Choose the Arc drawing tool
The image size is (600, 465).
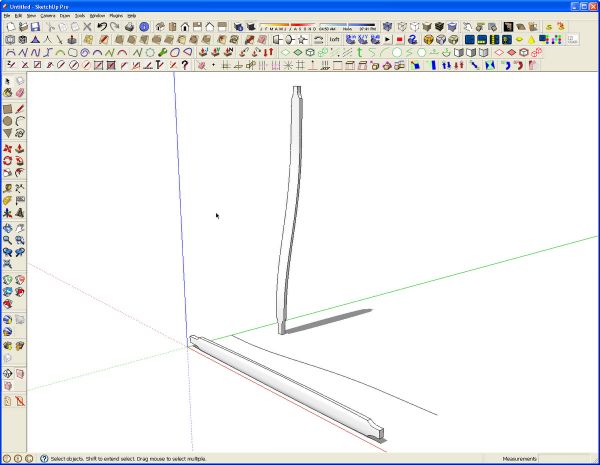pos(20,121)
